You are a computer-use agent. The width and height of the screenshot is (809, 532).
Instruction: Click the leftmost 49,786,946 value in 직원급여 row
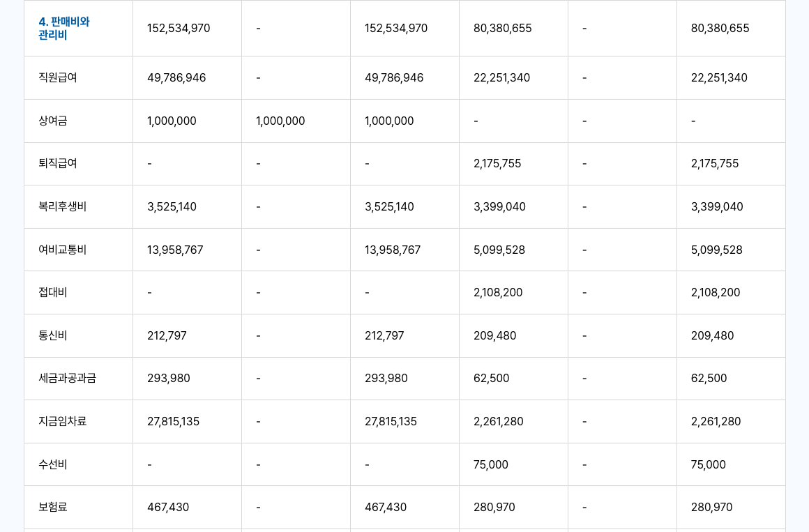point(176,77)
